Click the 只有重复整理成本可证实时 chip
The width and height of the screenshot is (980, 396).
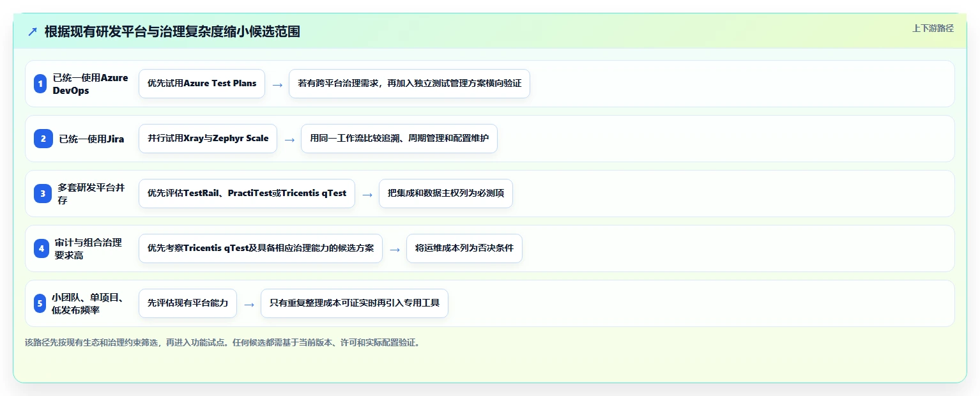coord(355,303)
